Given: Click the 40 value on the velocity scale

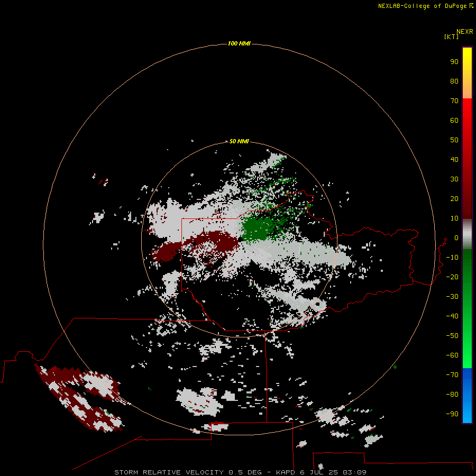Looking at the screenshot, I should coord(454,159).
